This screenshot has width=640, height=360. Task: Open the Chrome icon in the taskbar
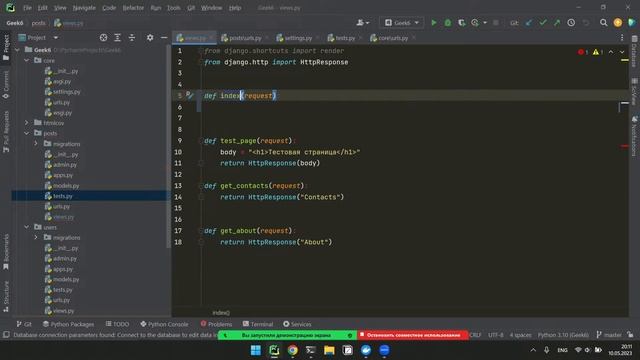click(292, 350)
